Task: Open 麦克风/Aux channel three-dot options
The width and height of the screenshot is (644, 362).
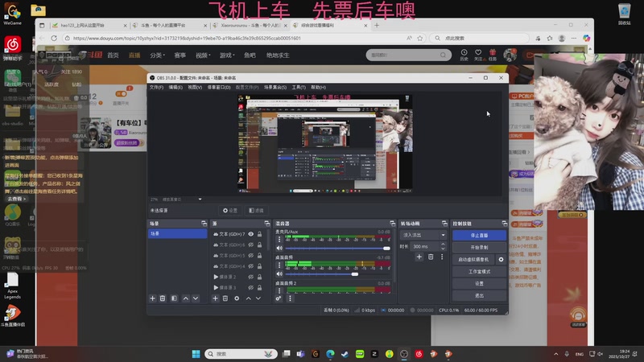Action: click(279, 239)
